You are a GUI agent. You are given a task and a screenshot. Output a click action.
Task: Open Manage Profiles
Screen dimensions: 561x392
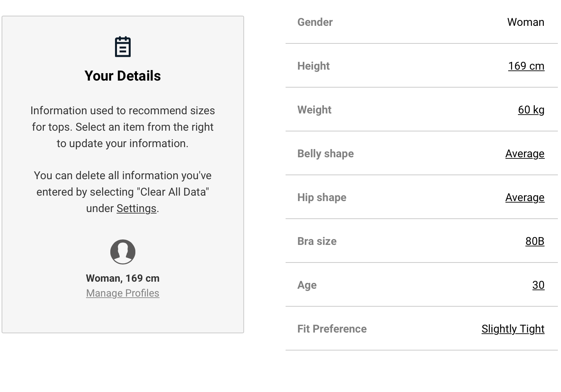click(x=122, y=293)
